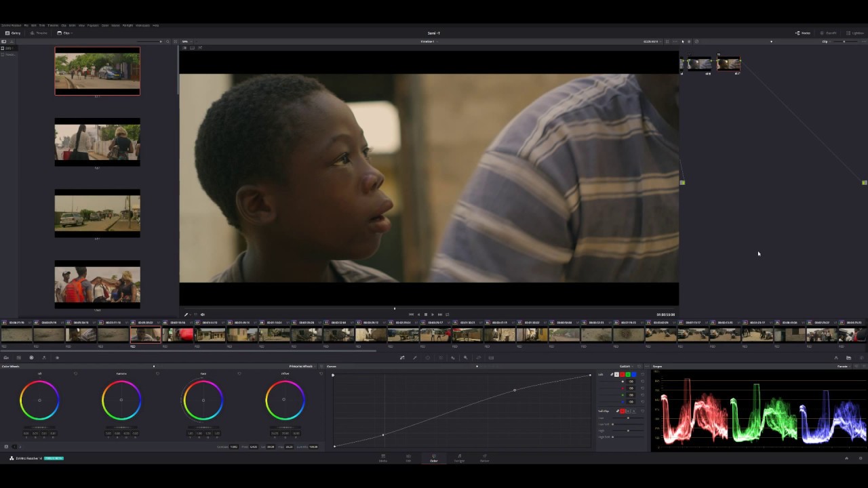868x488 pixels.
Task: Click the center of the Gamma color wheel
Action: (x=121, y=400)
